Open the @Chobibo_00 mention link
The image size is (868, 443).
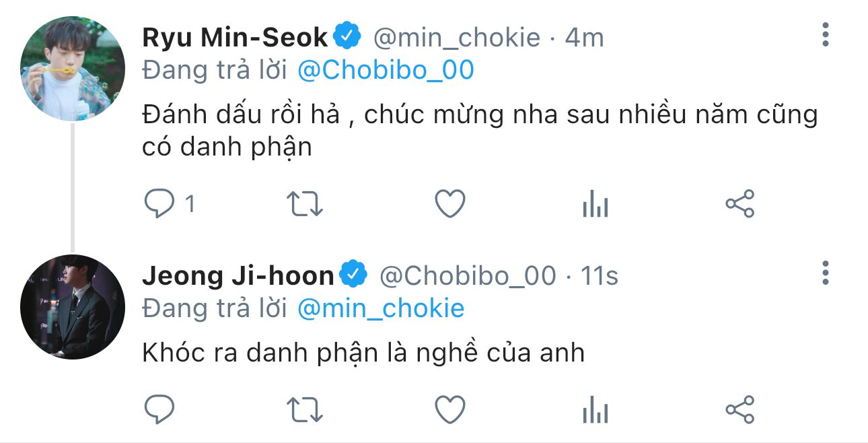click(386, 70)
